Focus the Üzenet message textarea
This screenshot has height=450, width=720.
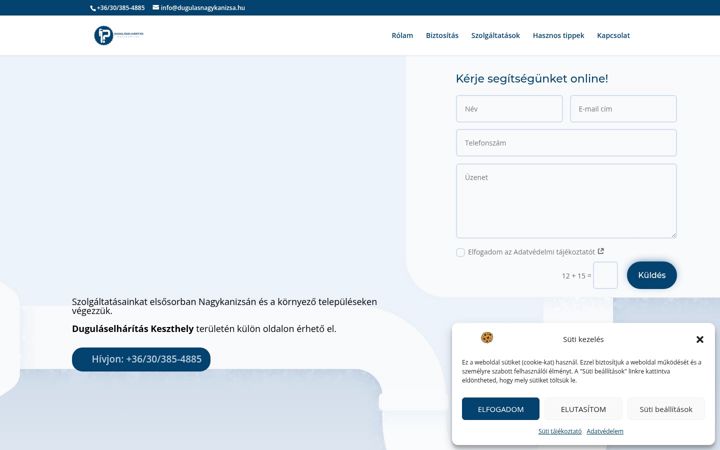[x=566, y=201]
